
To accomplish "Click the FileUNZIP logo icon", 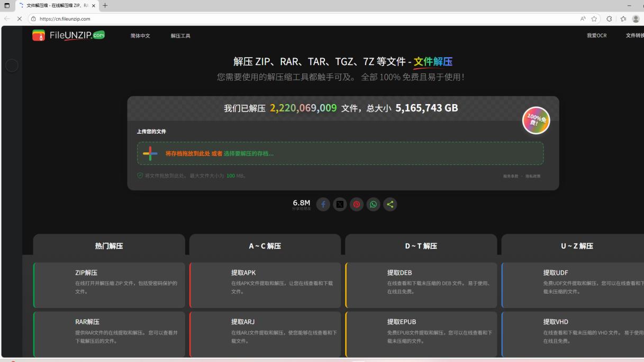I will [x=38, y=35].
